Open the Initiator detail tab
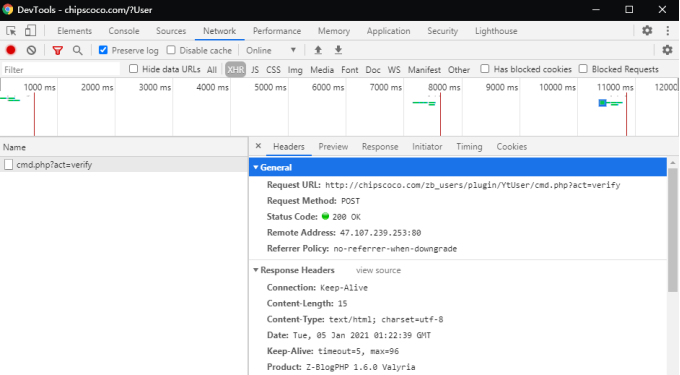 [427, 147]
